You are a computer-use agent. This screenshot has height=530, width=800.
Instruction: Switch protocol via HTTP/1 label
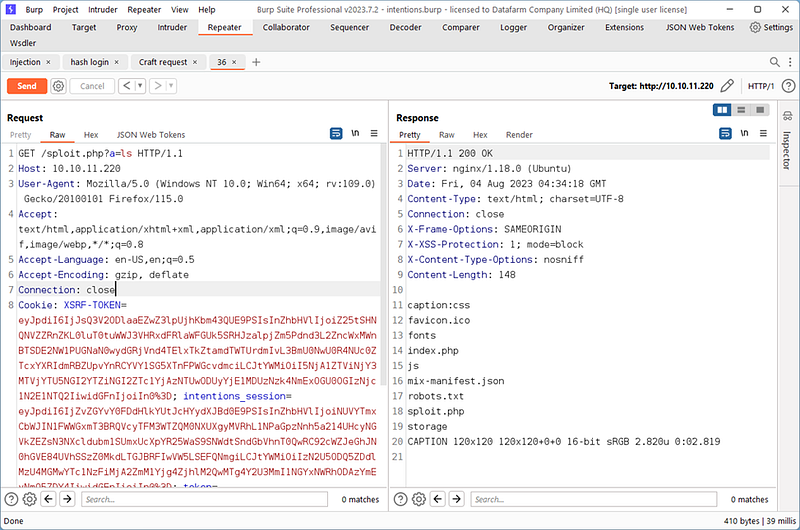point(761,86)
